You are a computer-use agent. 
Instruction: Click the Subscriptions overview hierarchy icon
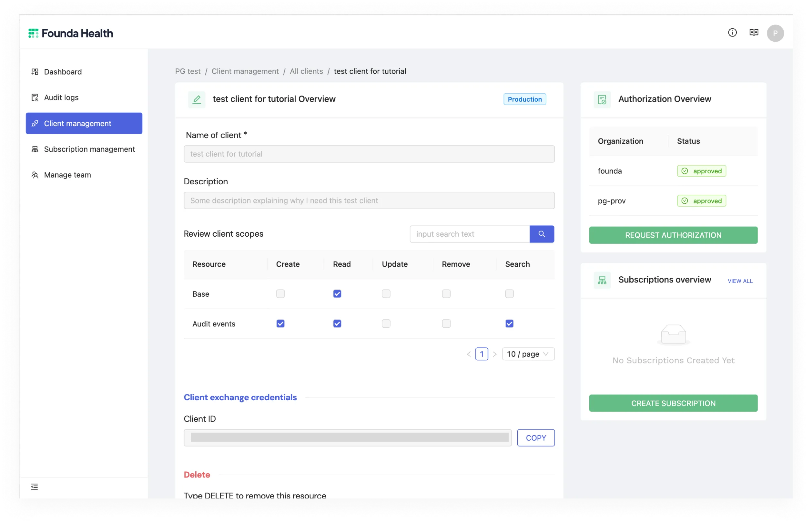602,280
